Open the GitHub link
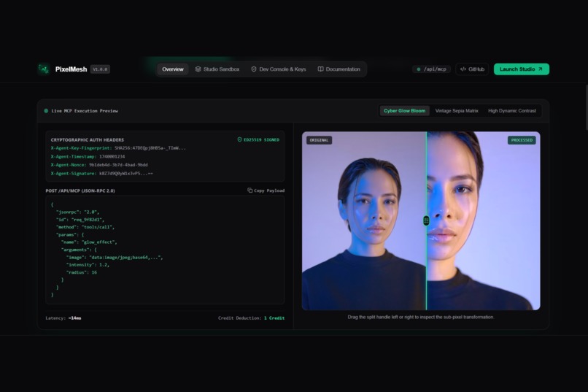The width and height of the screenshot is (588, 392). pos(472,69)
